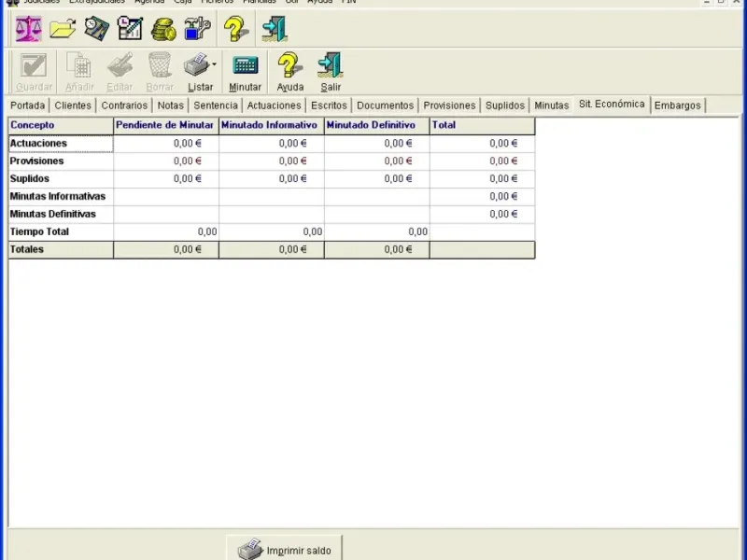Select the Sit. Económica tab
Screen dimensions: 747x560
[x=612, y=105]
